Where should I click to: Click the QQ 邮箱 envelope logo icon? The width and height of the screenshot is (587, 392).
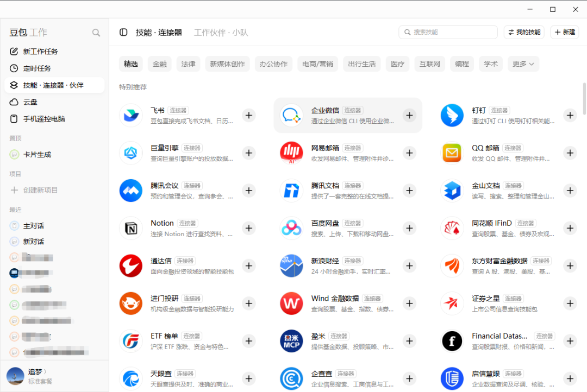(x=452, y=153)
